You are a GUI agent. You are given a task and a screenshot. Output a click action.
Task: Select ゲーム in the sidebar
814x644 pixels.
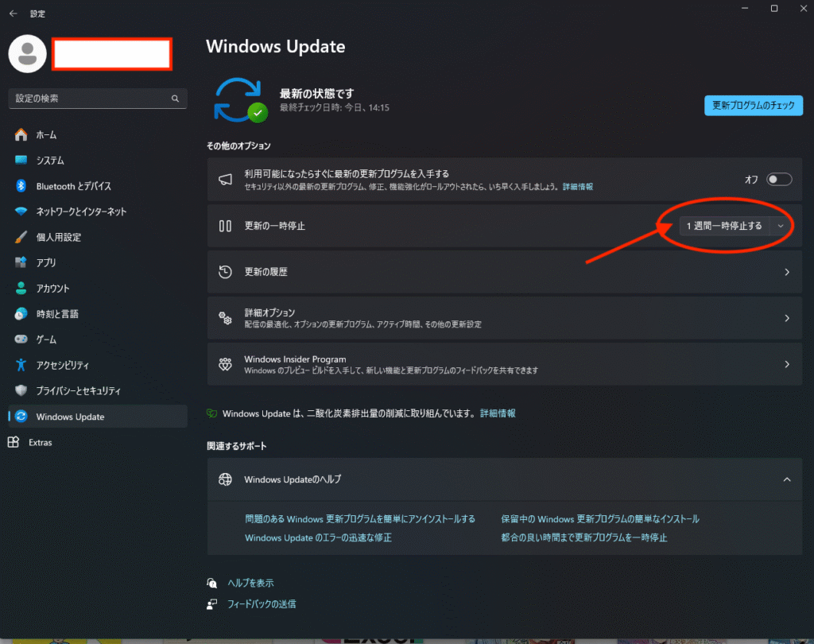click(98, 339)
